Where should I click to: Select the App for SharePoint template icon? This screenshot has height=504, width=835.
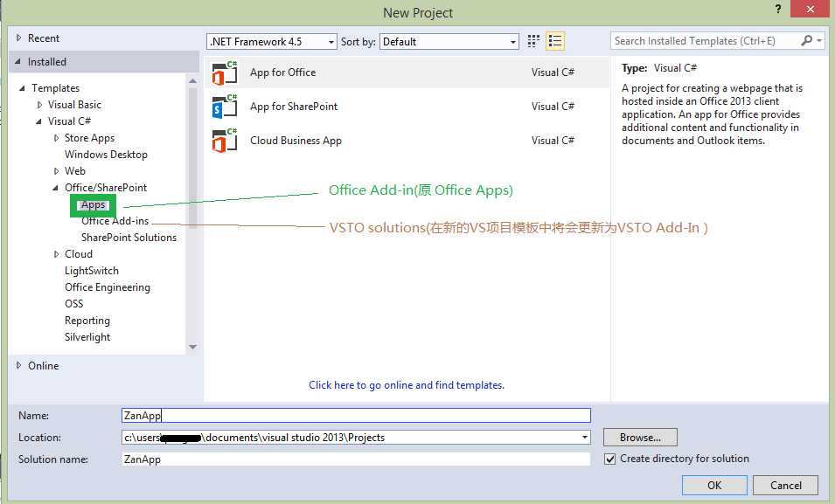[225, 107]
